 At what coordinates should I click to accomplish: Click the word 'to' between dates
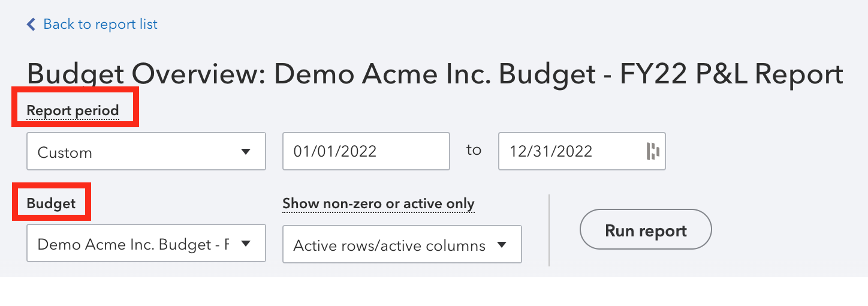click(x=474, y=150)
